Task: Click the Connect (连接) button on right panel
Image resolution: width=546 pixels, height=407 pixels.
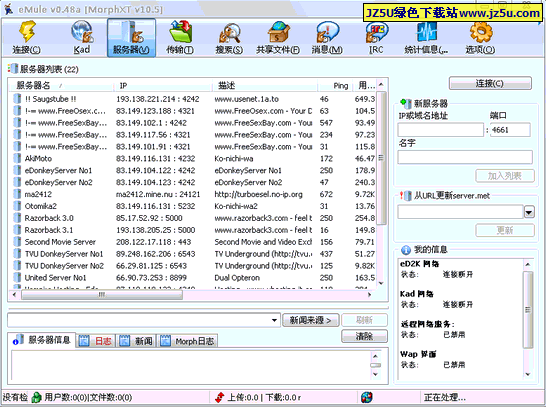Action: [x=490, y=84]
